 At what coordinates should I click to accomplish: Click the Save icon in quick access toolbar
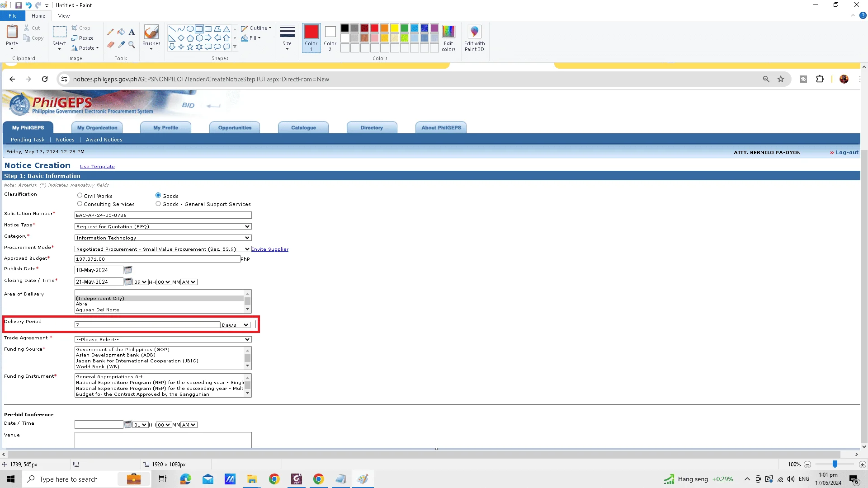[19, 5]
